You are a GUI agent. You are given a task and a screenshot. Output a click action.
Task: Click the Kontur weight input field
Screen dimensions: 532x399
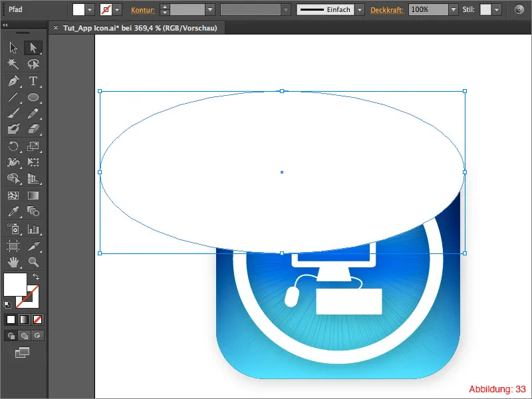[x=188, y=10]
